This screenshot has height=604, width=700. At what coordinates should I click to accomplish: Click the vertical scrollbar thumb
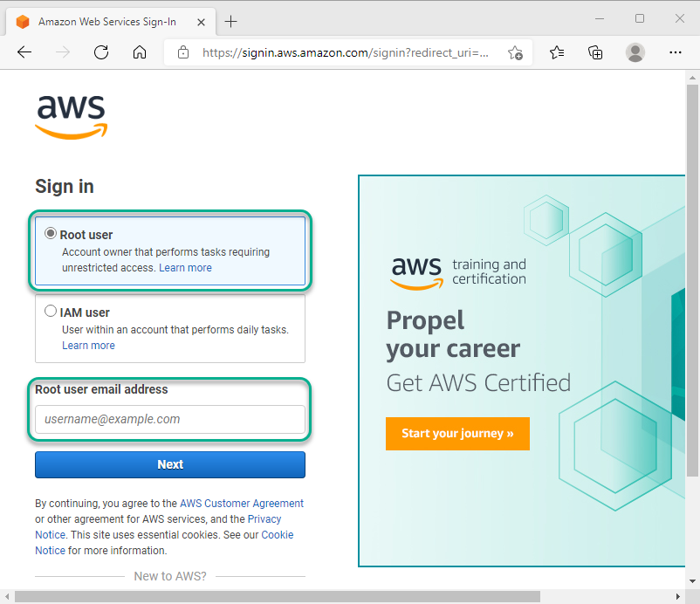(x=692, y=280)
